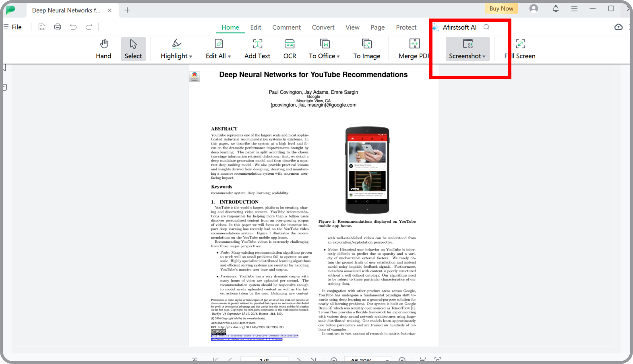Click the Screenshot tool
Viewport: 633px width, 364px height.
[x=468, y=49]
